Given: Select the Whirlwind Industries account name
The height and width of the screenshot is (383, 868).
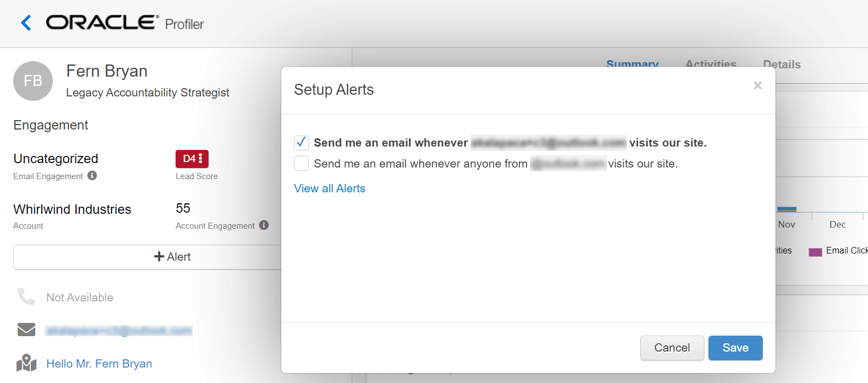Looking at the screenshot, I should click(x=72, y=209).
